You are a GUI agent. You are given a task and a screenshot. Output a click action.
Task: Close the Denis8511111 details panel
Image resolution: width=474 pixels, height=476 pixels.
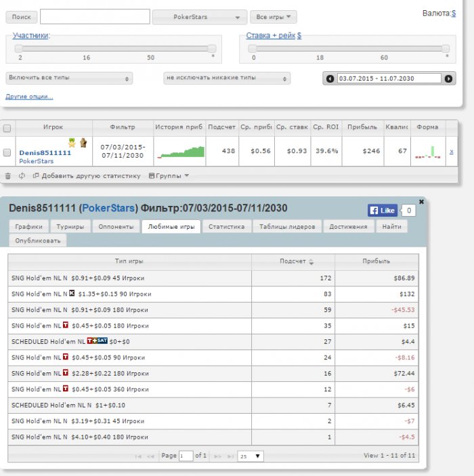[421, 202]
